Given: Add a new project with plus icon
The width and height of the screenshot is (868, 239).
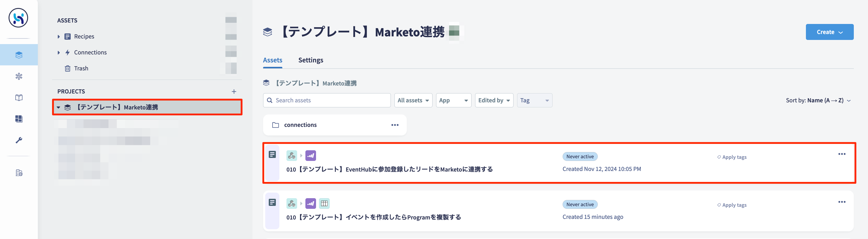Looking at the screenshot, I should pyautogui.click(x=234, y=91).
